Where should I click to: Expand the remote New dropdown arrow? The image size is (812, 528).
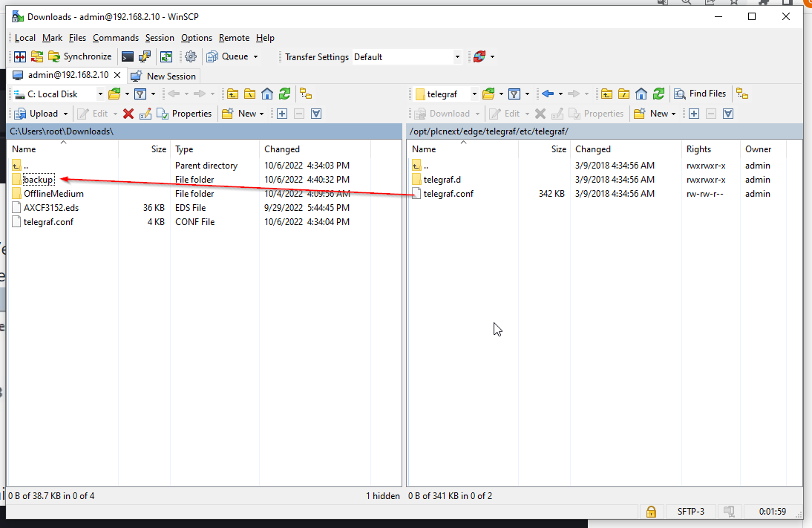pos(674,114)
